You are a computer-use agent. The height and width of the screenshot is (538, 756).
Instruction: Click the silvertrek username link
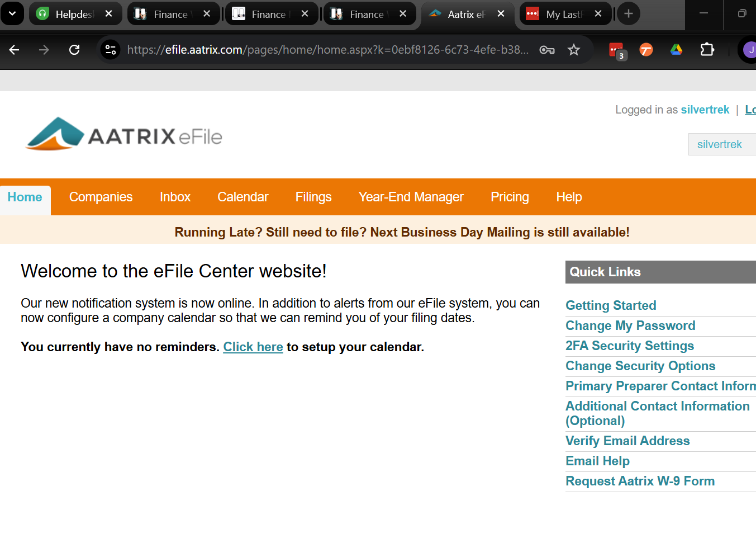pyautogui.click(x=705, y=110)
